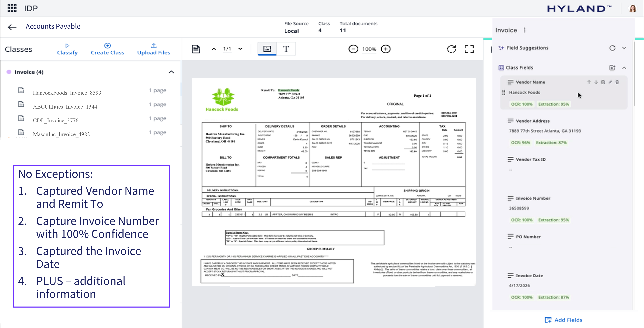Switch to text view mode
This screenshot has height=328, width=644.
[x=286, y=49]
